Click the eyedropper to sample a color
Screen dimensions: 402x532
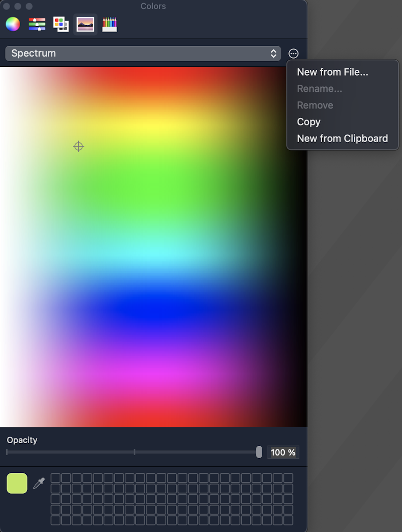(39, 483)
